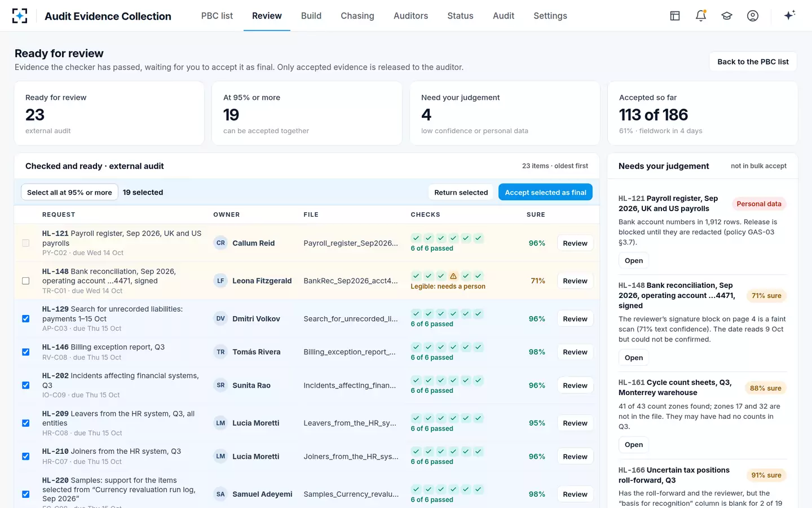812x508 pixels.
Task: Click the graduation cap learning icon
Action: (x=727, y=16)
